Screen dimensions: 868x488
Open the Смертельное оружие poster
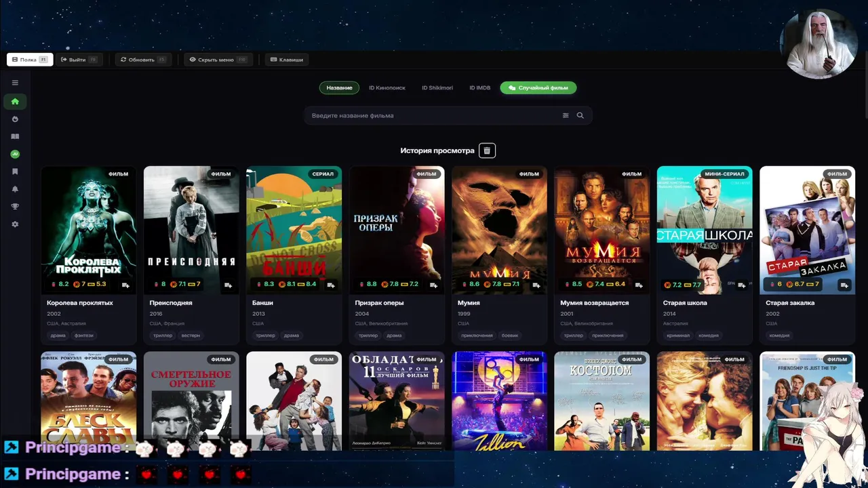[x=191, y=401]
